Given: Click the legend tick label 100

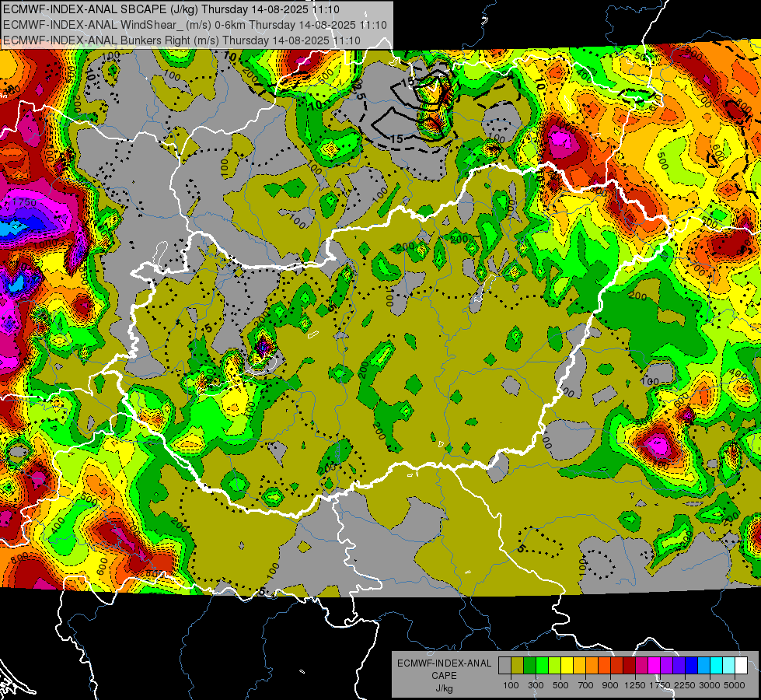Looking at the screenshot, I should pos(511,685).
